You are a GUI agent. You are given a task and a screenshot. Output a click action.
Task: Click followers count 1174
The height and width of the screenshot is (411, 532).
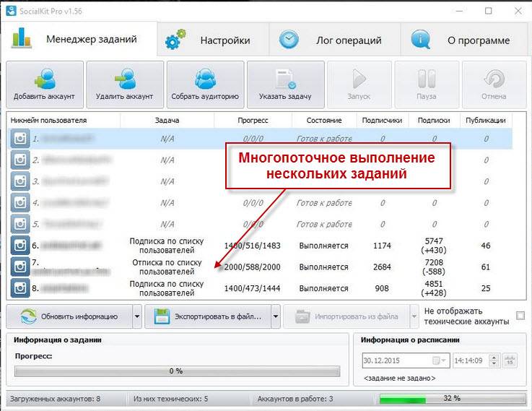pyautogui.click(x=382, y=246)
